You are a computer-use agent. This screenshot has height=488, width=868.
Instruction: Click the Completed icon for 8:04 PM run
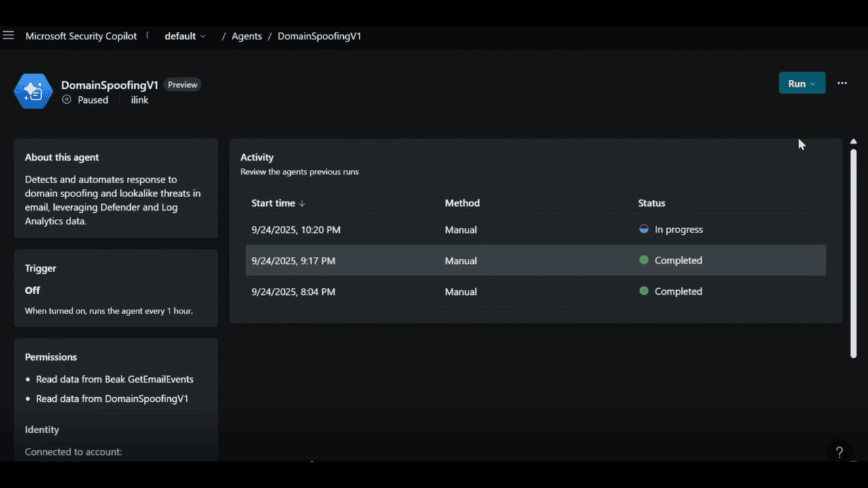644,291
